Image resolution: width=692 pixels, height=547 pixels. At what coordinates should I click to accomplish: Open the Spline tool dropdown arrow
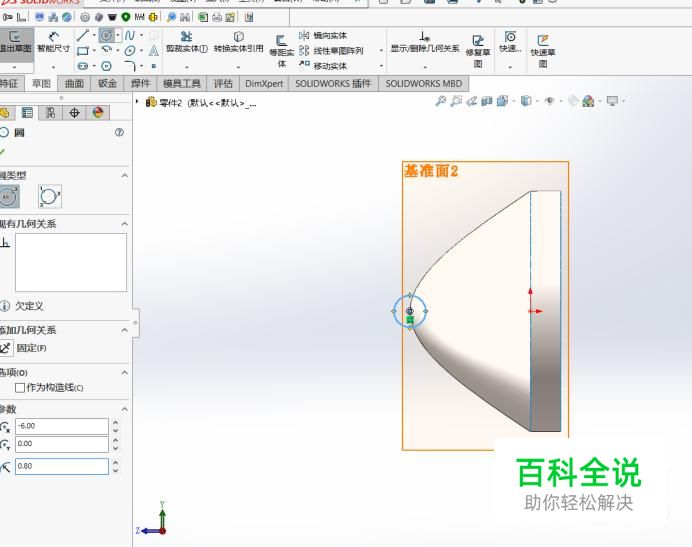pyautogui.click(x=141, y=35)
